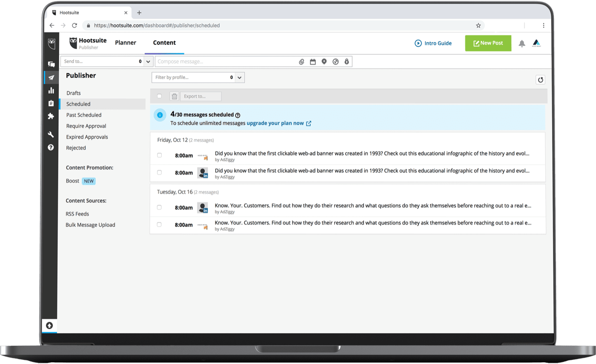The height and width of the screenshot is (364, 596).
Task: Open Past Scheduled in Publisher menu
Action: coord(84,115)
